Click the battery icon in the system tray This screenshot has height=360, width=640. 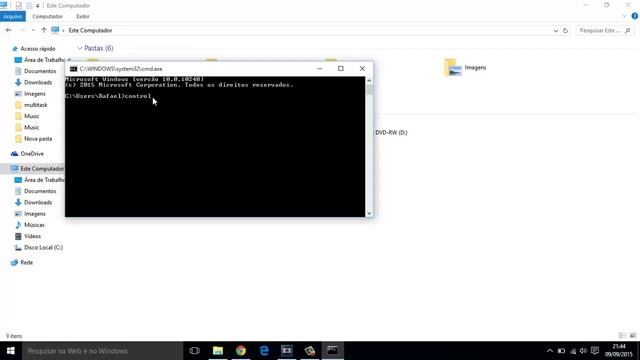click(562, 351)
